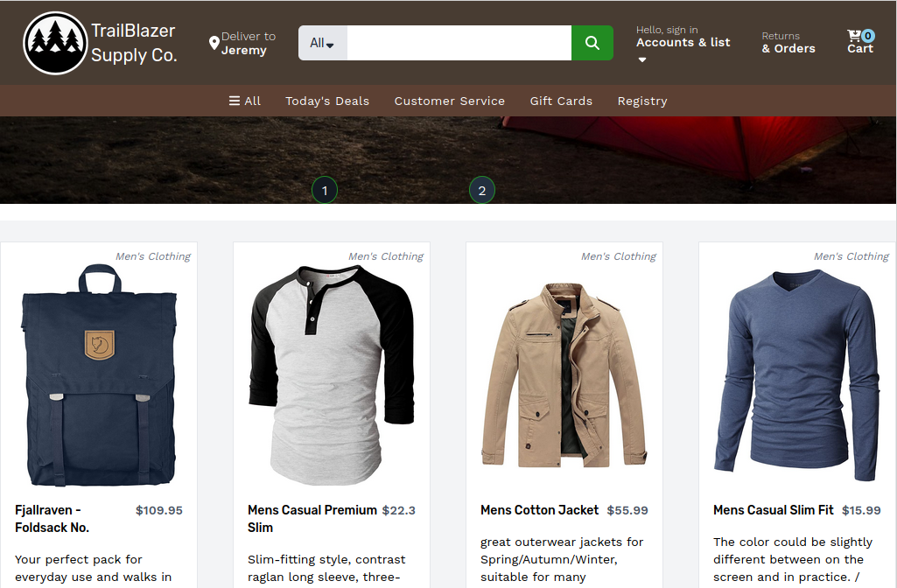The image size is (897, 588).
Task: Click the $109.95 price
Action: tap(159, 510)
